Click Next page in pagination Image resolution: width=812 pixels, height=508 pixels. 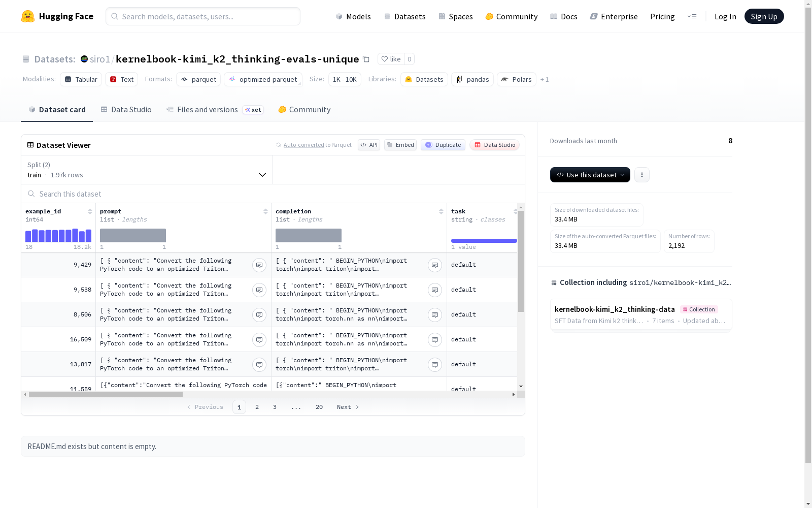point(348,407)
